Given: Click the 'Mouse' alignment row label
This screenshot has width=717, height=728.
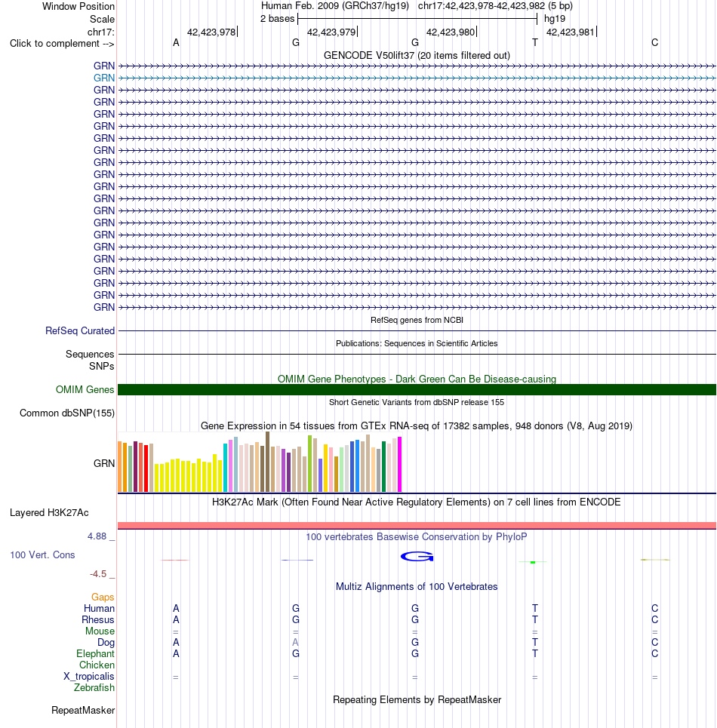Looking at the screenshot, I should point(100,631).
